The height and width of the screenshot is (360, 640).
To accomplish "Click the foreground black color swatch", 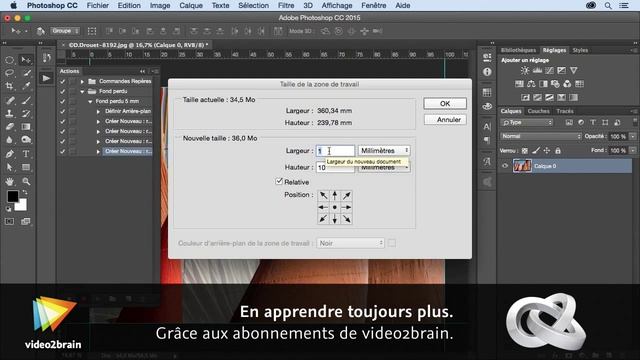I will pyautogui.click(x=12, y=196).
